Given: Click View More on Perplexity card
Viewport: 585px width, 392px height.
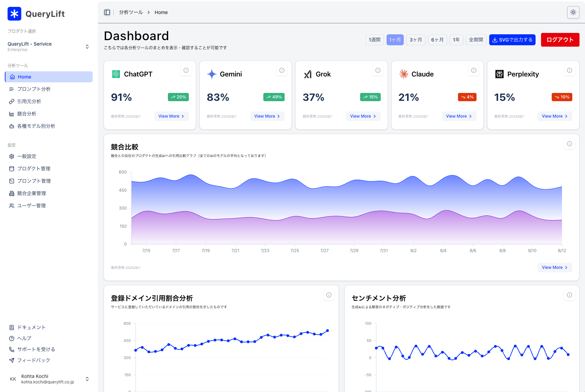Looking at the screenshot, I should (555, 116).
